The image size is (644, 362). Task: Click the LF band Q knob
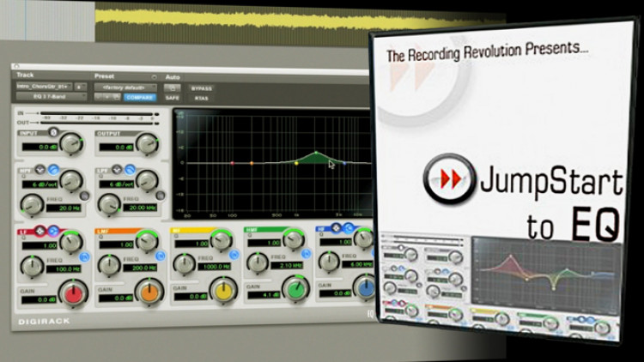coord(71,242)
